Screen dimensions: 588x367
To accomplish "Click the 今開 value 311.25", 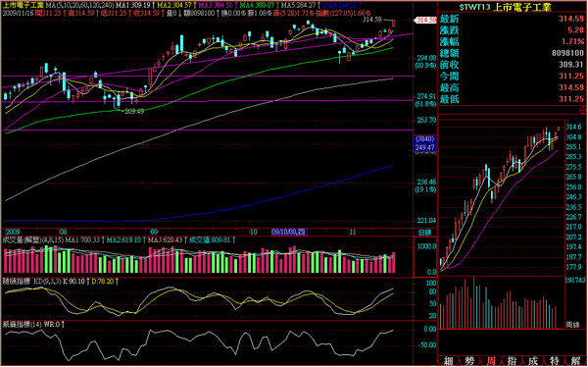I will pyautogui.click(x=571, y=77).
